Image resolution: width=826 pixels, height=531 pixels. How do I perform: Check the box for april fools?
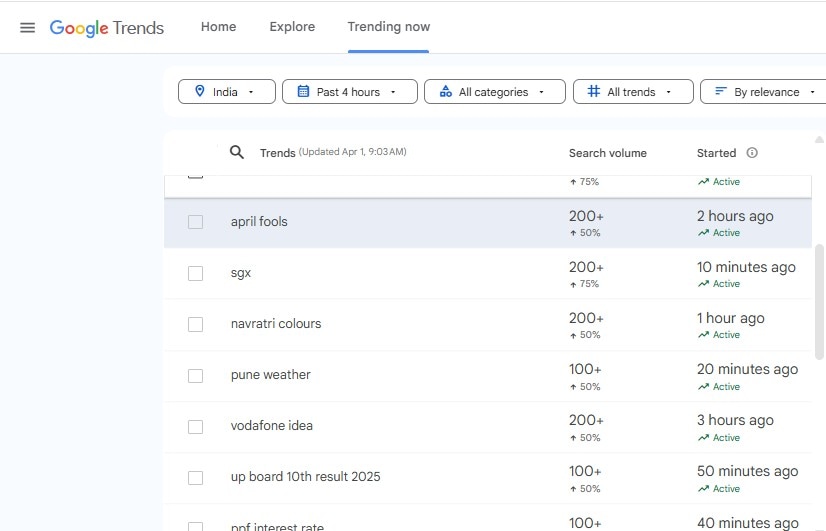coord(195,222)
